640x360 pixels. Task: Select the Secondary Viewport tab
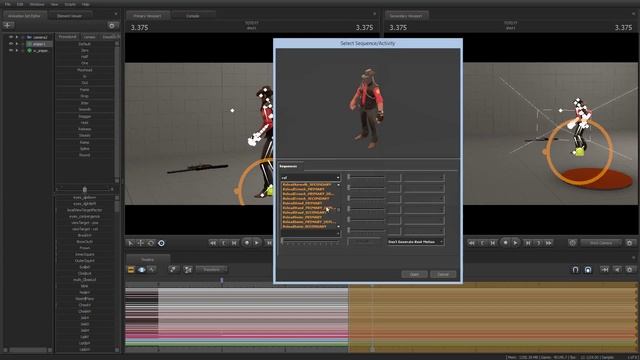pos(406,16)
